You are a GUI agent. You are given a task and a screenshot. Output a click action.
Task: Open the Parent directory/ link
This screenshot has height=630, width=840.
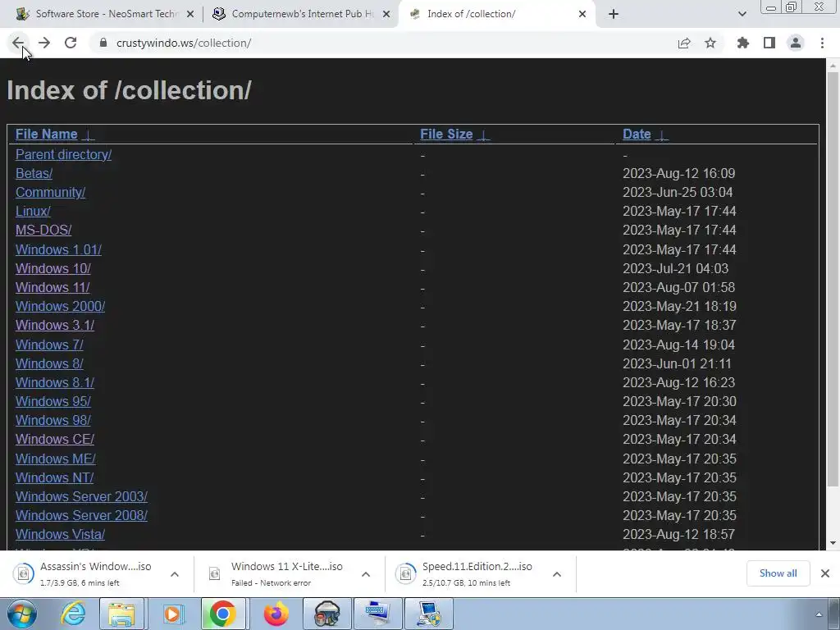(x=64, y=154)
